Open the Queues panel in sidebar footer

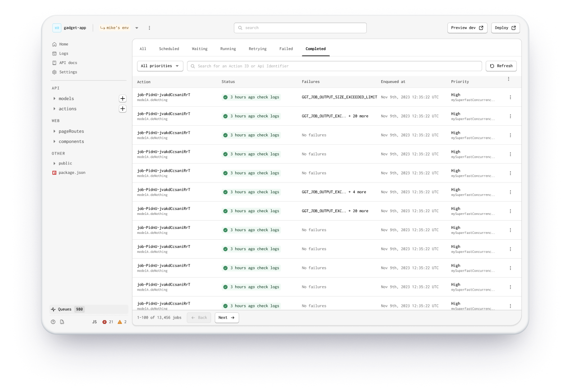[x=89, y=310]
